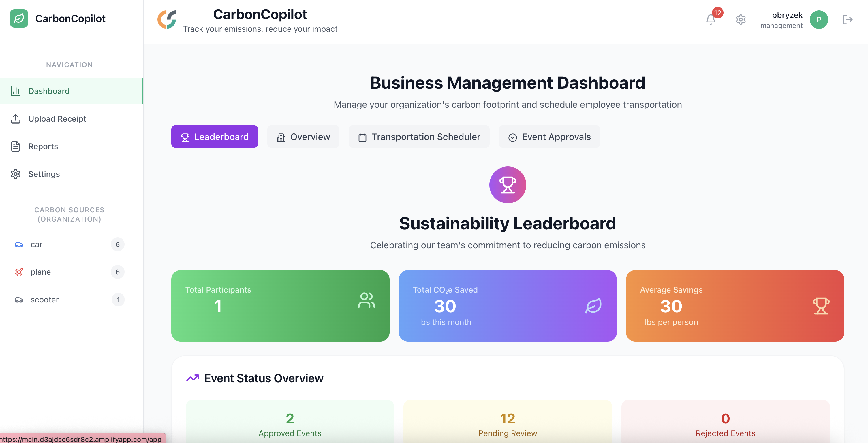The height and width of the screenshot is (443, 868).
Task: Click the purple trophy circle icon
Action: point(507,185)
